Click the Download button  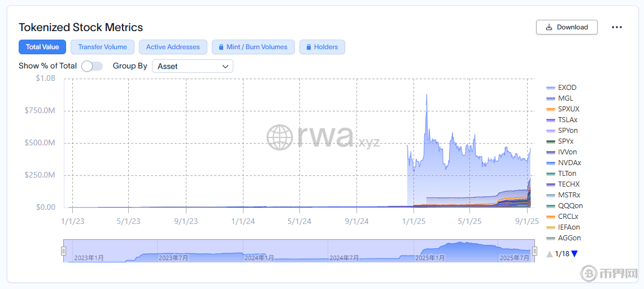coord(567,27)
